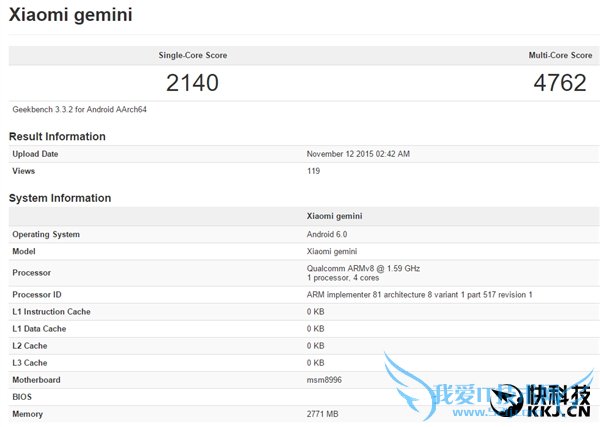This screenshot has height=427, width=600.
Task: Select the 'Android 6.0' value
Action: (x=327, y=234)
